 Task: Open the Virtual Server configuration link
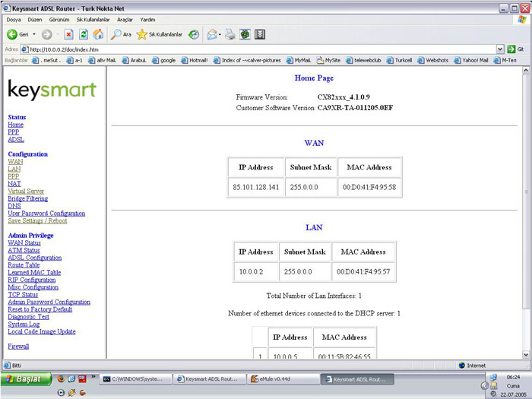click(26, 191)
